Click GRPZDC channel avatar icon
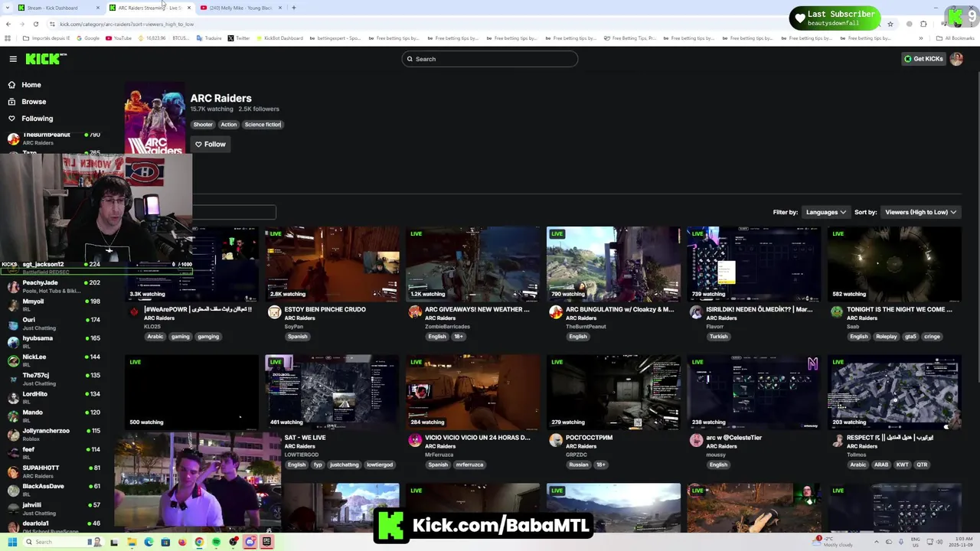This screenshot has width=980, height=551. tap(556, 440)
